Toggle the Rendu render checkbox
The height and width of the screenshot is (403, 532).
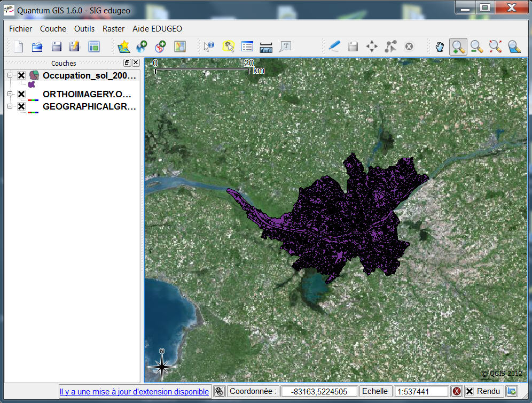tap(470, 391)
